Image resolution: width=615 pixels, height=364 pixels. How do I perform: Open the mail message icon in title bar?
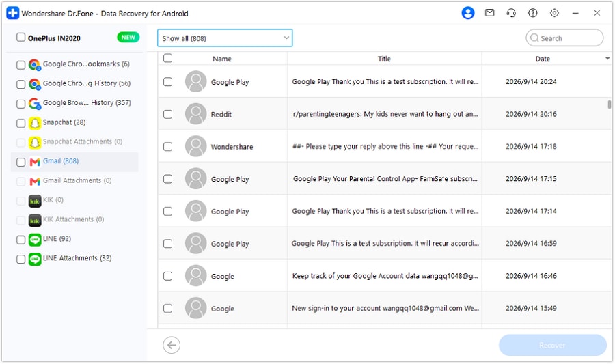click(x=489, y=13)
